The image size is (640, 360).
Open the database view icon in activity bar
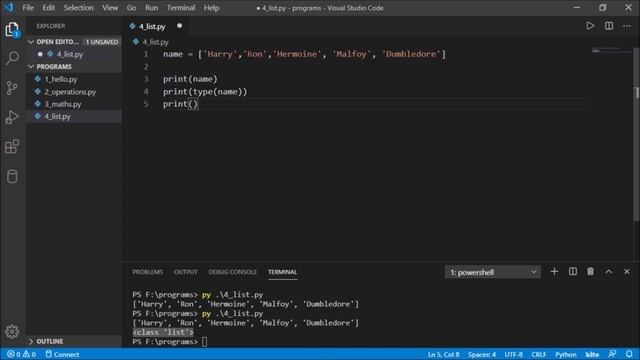12,176
